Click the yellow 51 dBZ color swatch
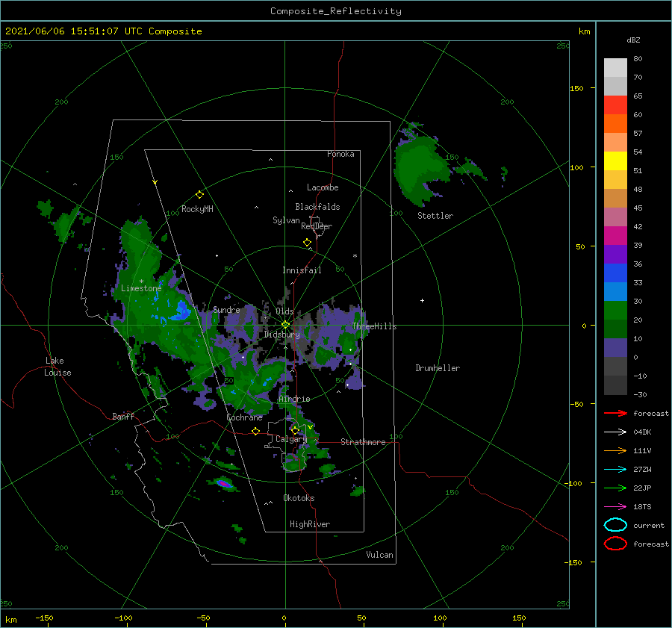 615,161
